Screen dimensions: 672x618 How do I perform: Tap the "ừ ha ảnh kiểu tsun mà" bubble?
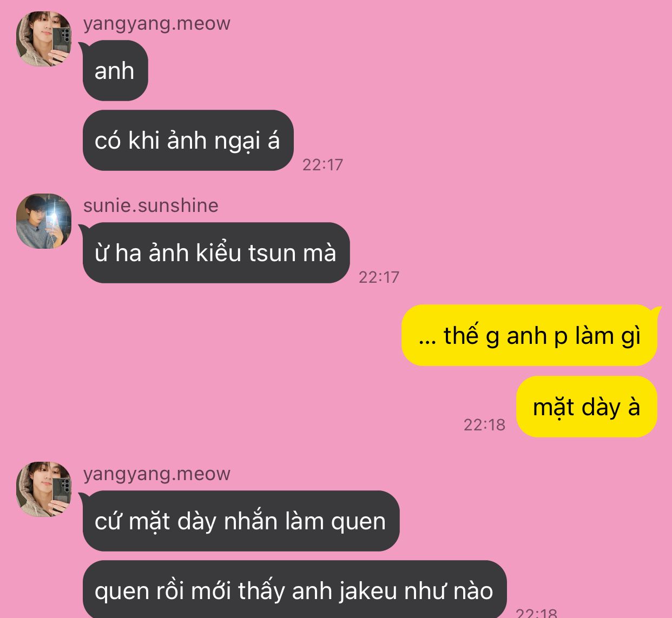pyautogui.click(x=216, y=253)
